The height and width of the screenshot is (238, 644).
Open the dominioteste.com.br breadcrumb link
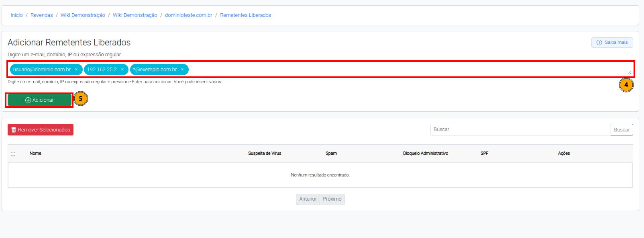(x=189, y=15)
